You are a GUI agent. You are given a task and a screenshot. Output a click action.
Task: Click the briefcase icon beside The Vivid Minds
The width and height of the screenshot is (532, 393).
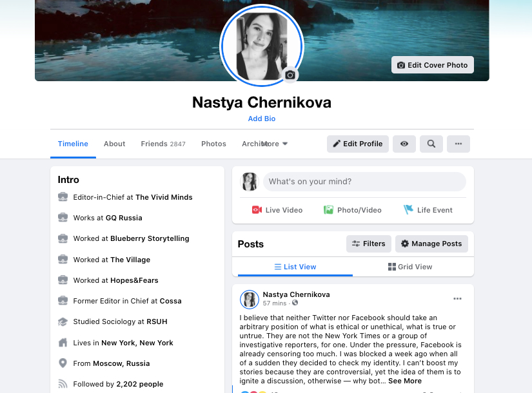click(63, 196)
